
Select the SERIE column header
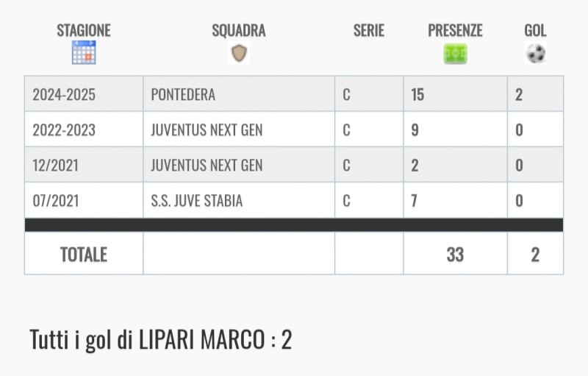click(x=369, y=30)
